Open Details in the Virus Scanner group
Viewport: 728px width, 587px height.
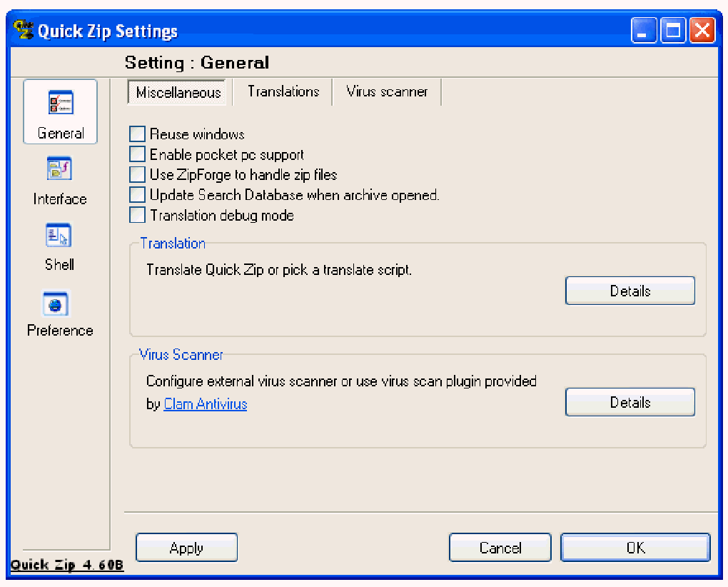point(630,402)
